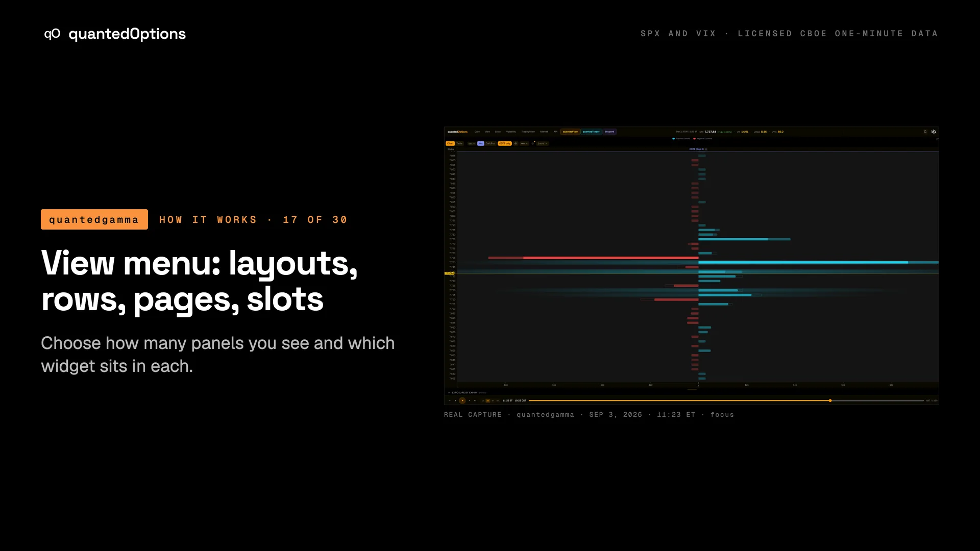Open the TradingView menu
The image size is (980, 551).
(528, 132)
